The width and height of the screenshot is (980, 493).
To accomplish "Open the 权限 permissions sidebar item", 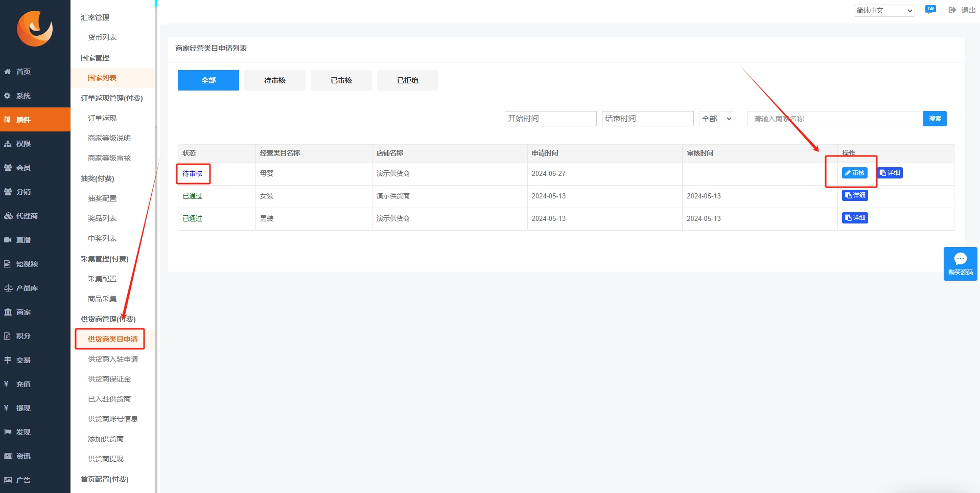I will (35, 144).
